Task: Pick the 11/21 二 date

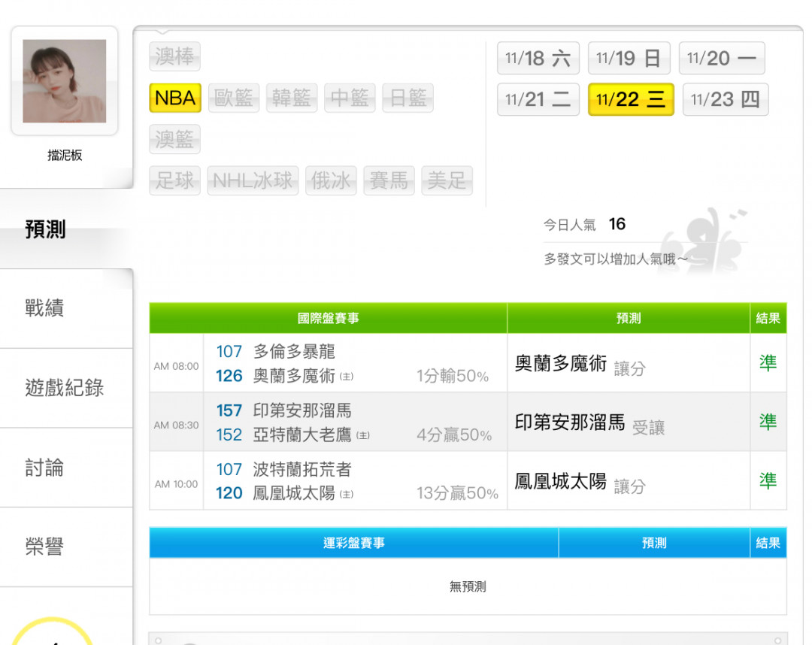Action: coord(538,99)
